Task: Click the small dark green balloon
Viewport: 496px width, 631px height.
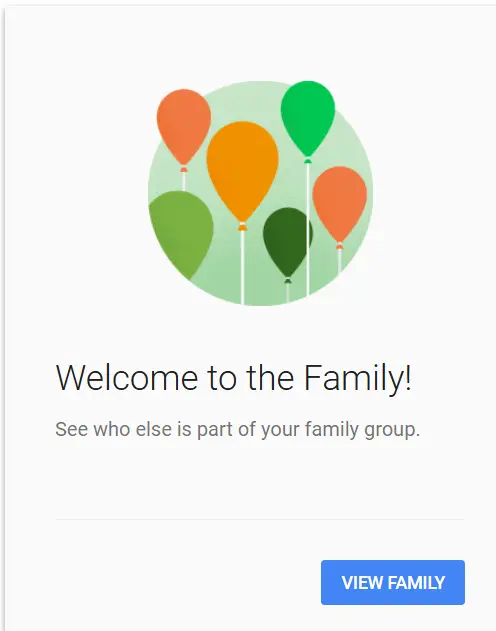Action: coord(287,242)
